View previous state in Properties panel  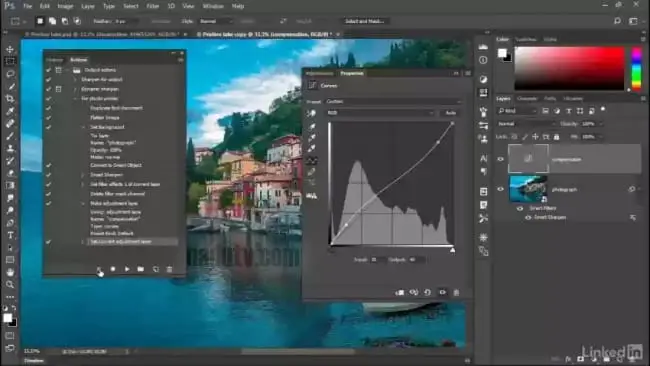coord(414,292)
